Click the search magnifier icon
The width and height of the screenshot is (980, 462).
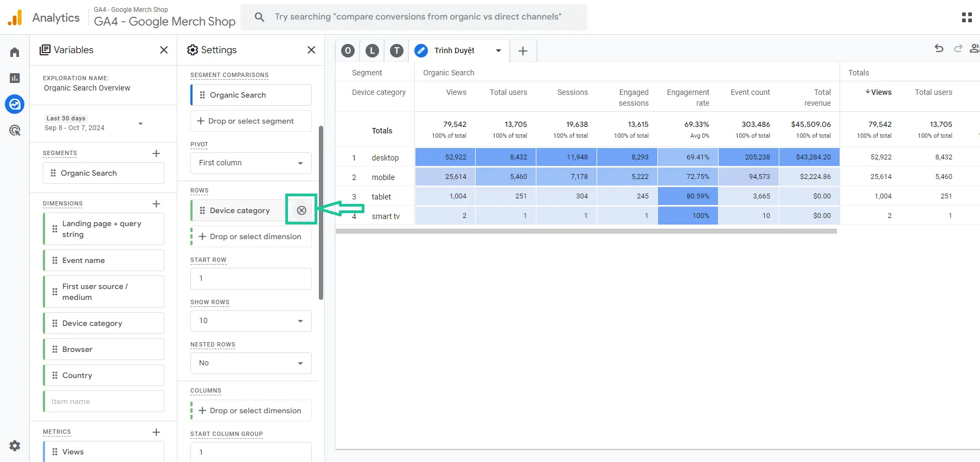(x=260, y=17)
